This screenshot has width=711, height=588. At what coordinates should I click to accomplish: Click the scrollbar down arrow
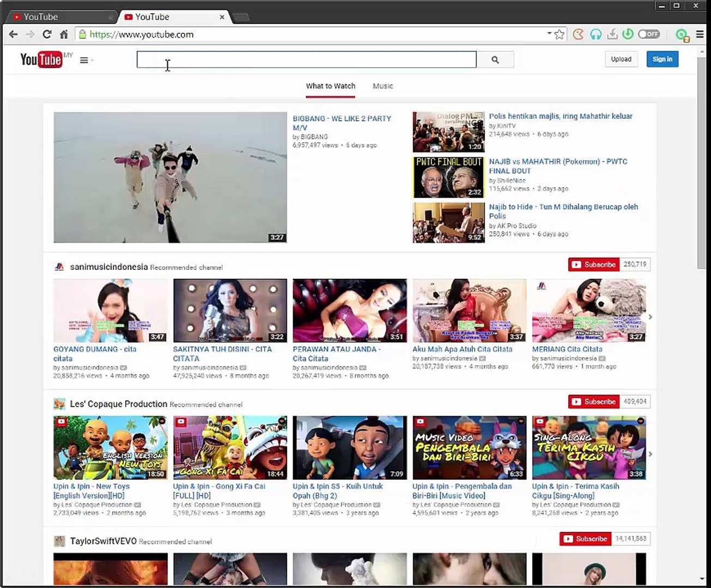coord(702,579)
